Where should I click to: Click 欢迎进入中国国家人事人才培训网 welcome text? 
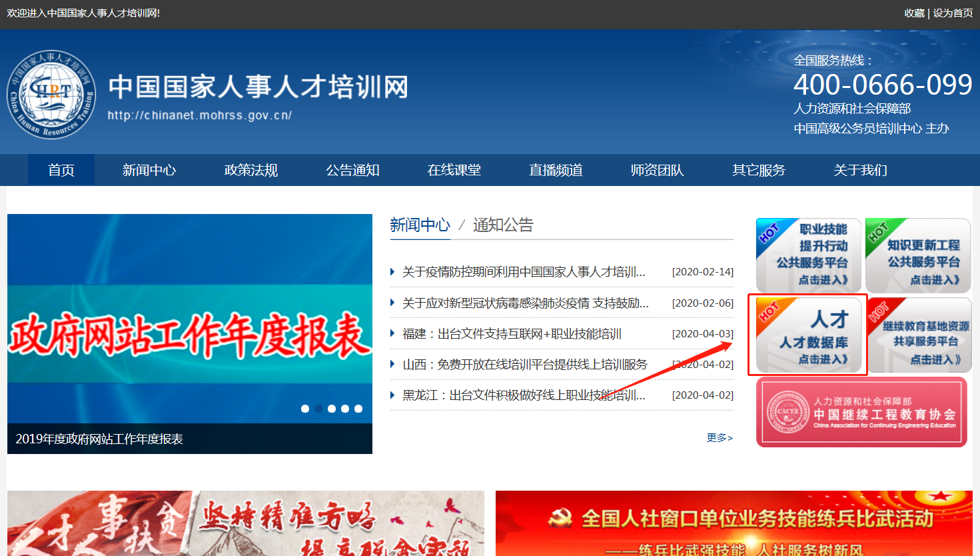[83, 13]
